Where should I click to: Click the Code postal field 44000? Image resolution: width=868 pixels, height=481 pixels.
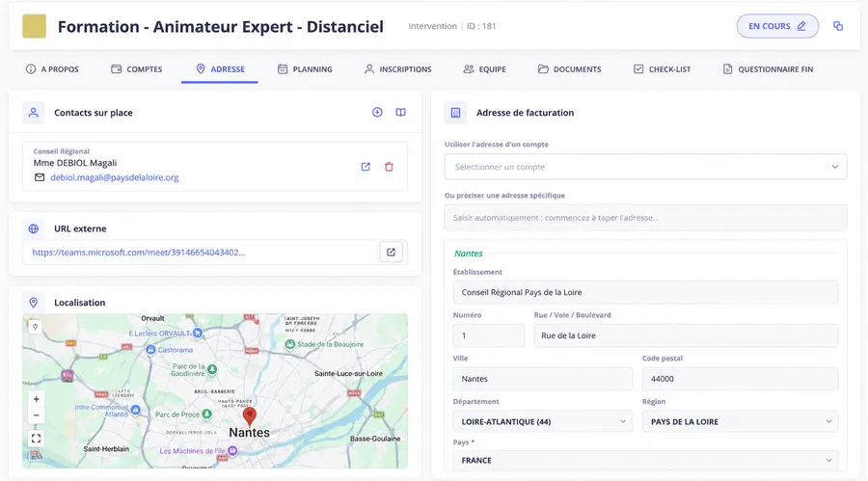pos(740,379)
